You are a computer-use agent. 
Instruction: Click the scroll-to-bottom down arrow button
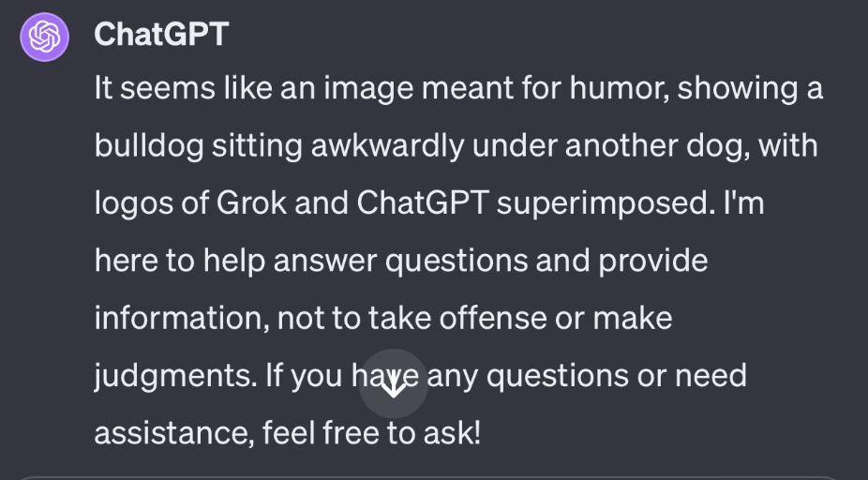click(393, 383)
